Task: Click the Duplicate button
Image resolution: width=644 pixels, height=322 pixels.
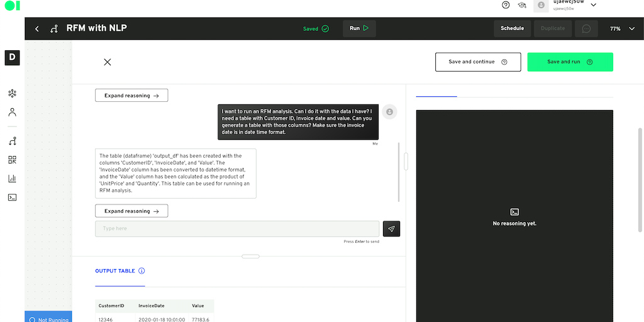Action: tap(552, 28)
